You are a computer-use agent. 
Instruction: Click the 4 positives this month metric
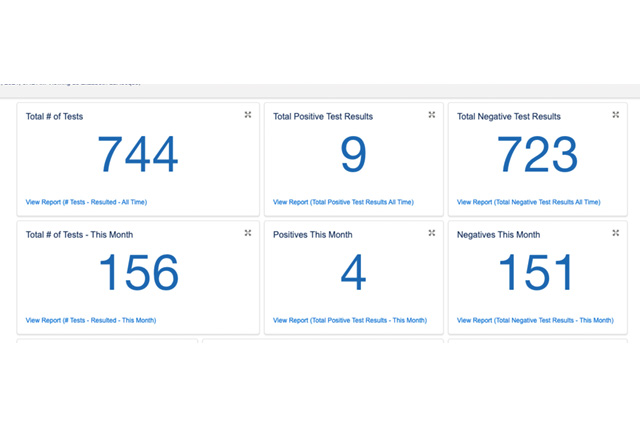[353, 274]
